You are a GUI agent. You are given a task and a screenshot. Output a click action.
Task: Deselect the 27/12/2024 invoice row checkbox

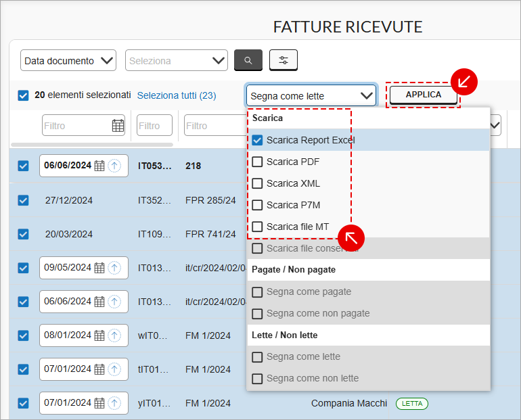(x=23, y=200)
